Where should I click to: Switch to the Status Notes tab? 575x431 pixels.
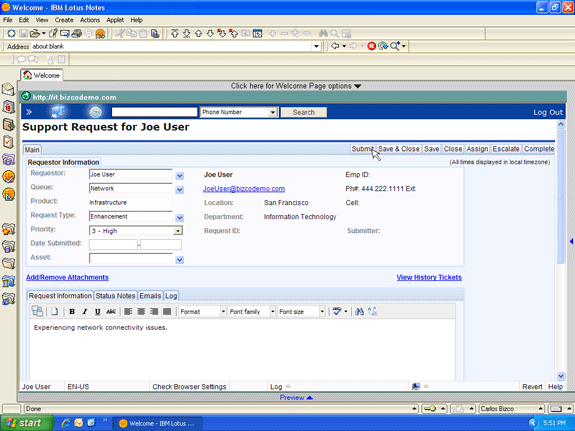(116, 296)
